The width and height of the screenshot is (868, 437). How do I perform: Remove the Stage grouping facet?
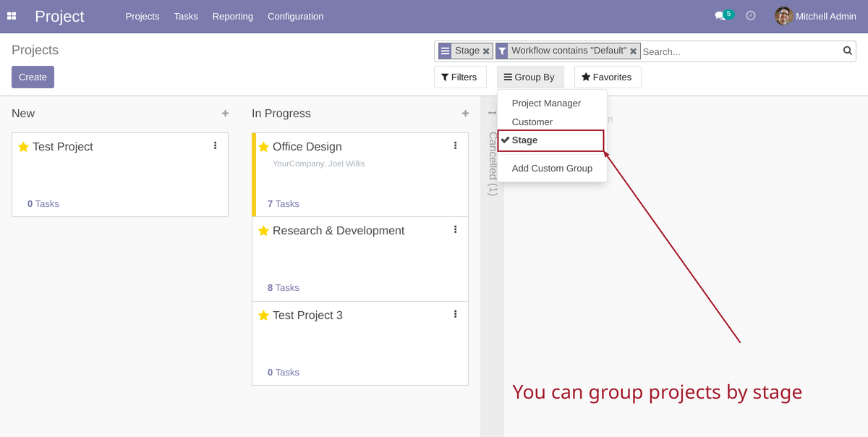tap(488, 51)
